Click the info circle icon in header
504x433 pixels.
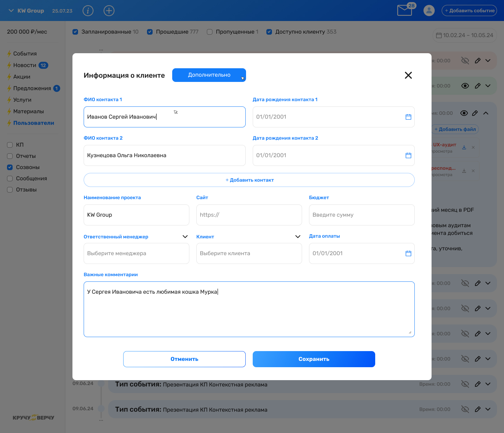(x=88, y=11)
